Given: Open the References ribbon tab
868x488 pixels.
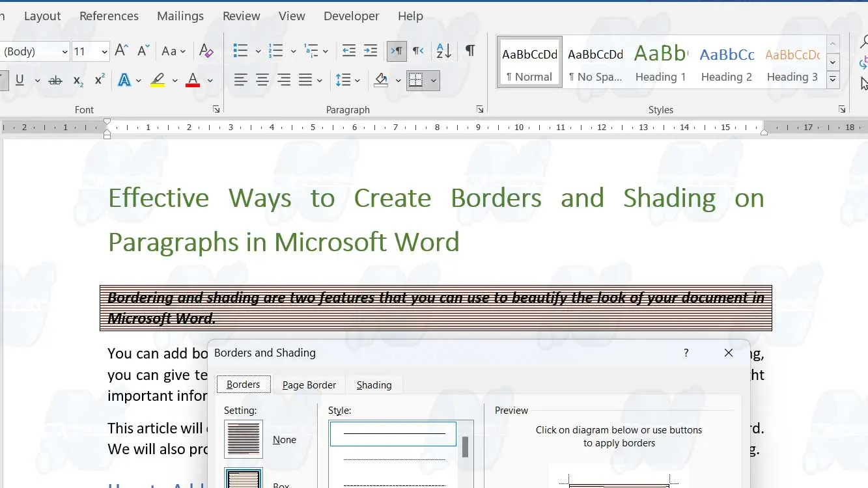Looking at the screenshot, I should coord(109,16).
